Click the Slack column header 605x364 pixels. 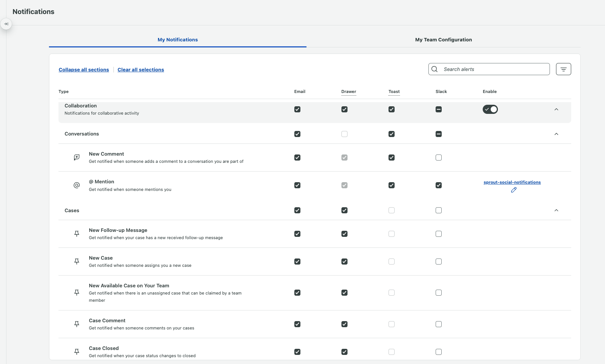[x=441, y=91]
